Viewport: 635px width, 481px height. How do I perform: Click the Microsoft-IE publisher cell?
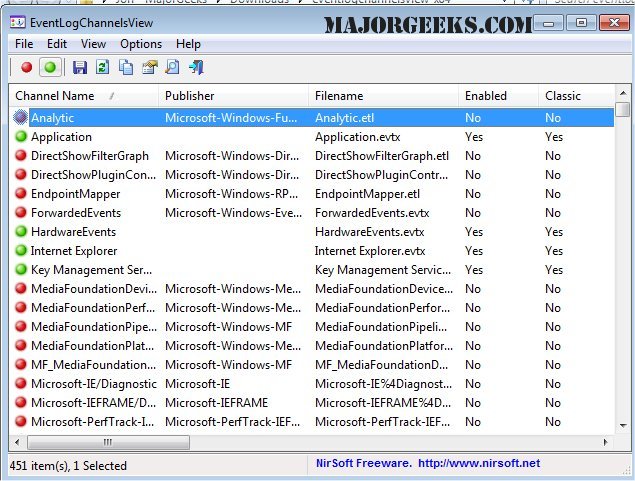(197, 383)
